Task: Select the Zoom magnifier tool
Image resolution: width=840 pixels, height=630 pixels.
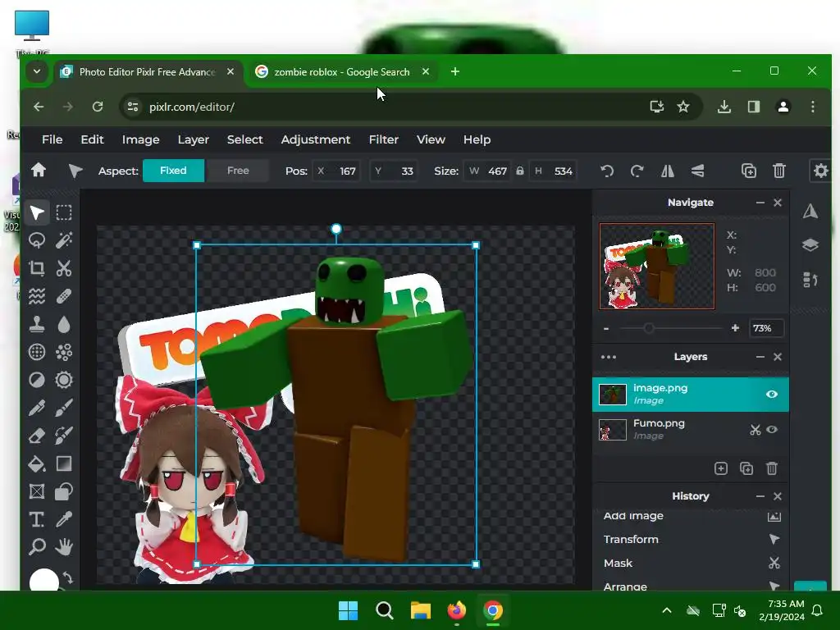Action: [x=36, y=547]
